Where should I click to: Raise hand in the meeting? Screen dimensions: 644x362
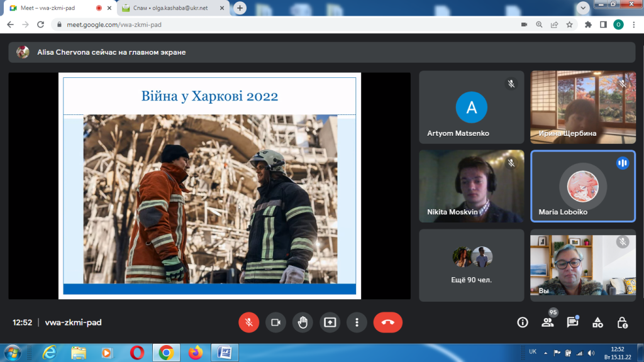tap(303, 322)
